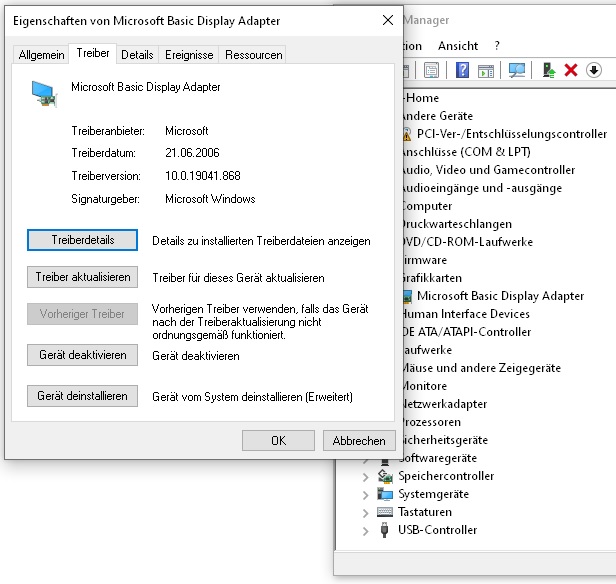Select the IDE ATA/ATAPI-Controller entry
Image resolution: width=616 pixels, height=584 pixels.
(467, 332)
